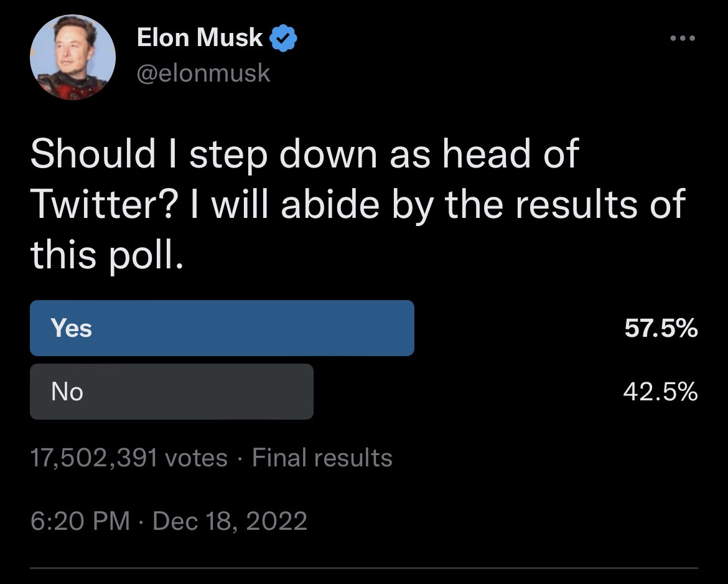The height and width of the screenshot is (584, 728).
Task: Open the profile avatar picture
Action: (x=73, y=57)
